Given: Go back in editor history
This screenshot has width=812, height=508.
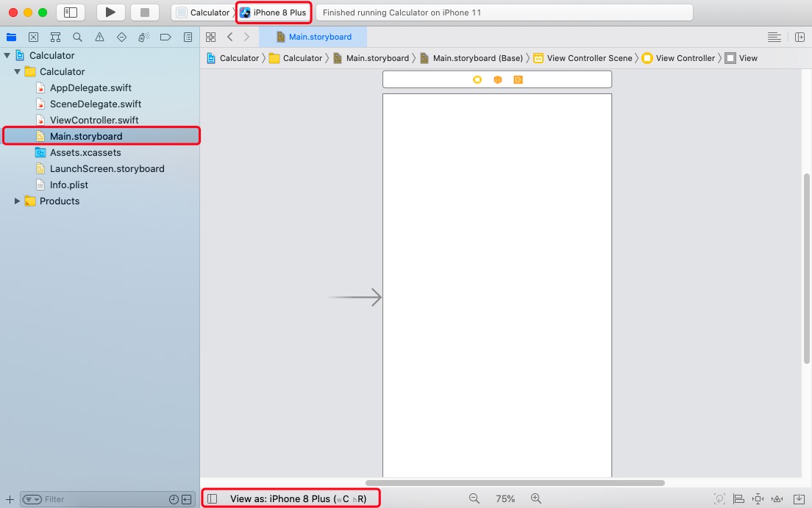Looking at the screenshot, I should point(230,37).
